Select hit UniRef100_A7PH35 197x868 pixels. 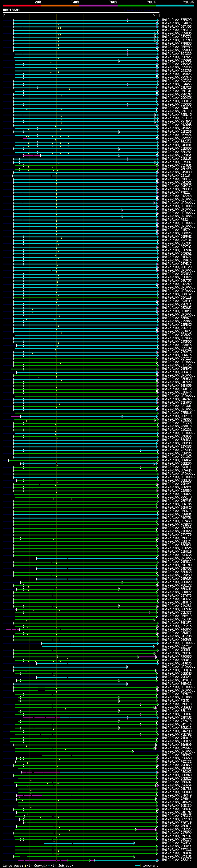[177, 43]
